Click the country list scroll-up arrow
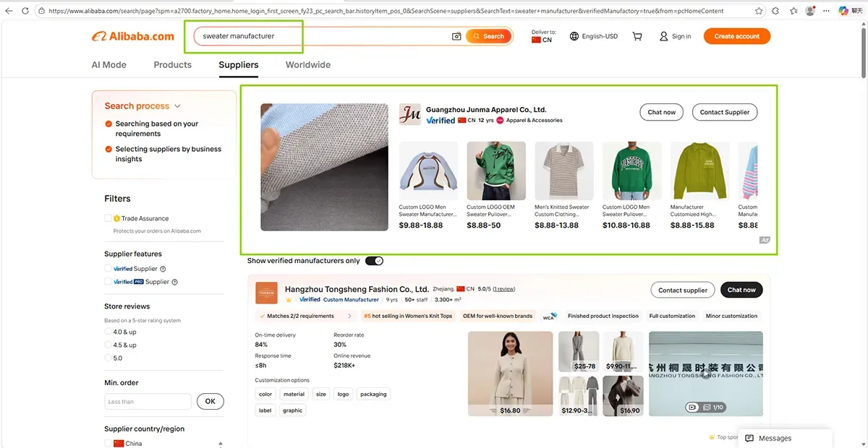The width and height of the screenshot is (868, 448). [x=221, y=443]
